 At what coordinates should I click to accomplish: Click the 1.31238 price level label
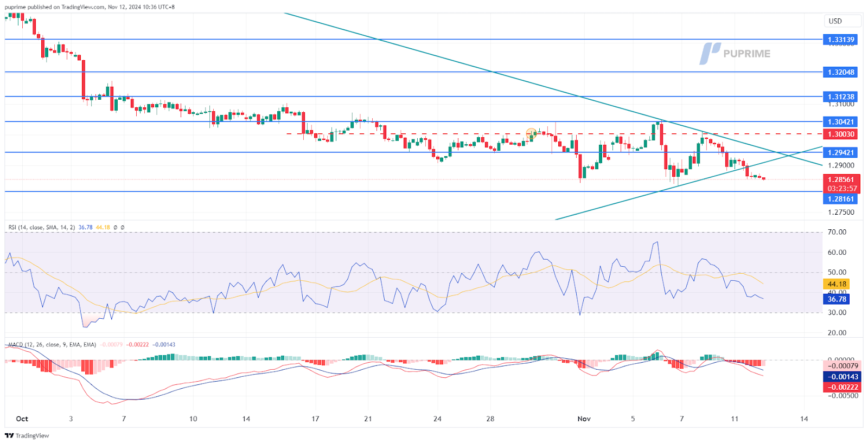pos(840,97)
